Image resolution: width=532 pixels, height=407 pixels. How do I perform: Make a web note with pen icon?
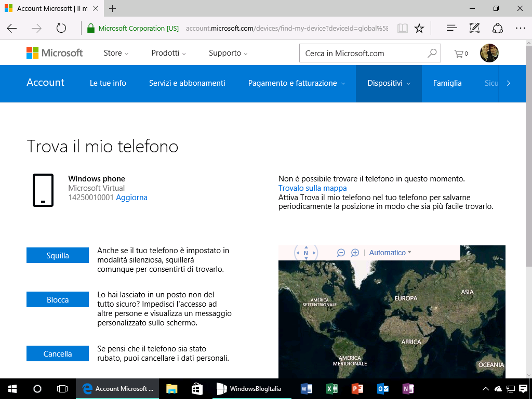(474, 28)
